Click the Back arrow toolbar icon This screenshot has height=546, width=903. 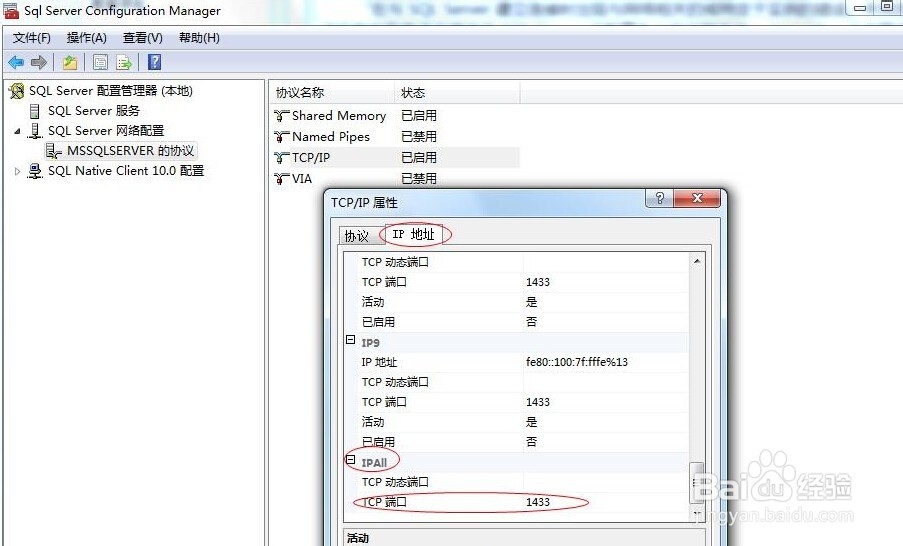16,62
